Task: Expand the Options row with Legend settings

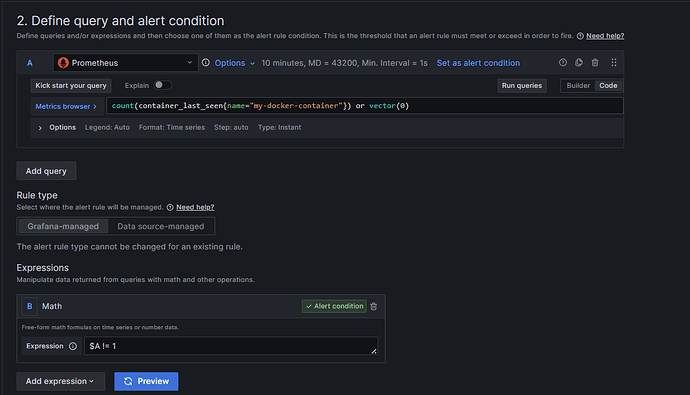Action: [57, 128]
